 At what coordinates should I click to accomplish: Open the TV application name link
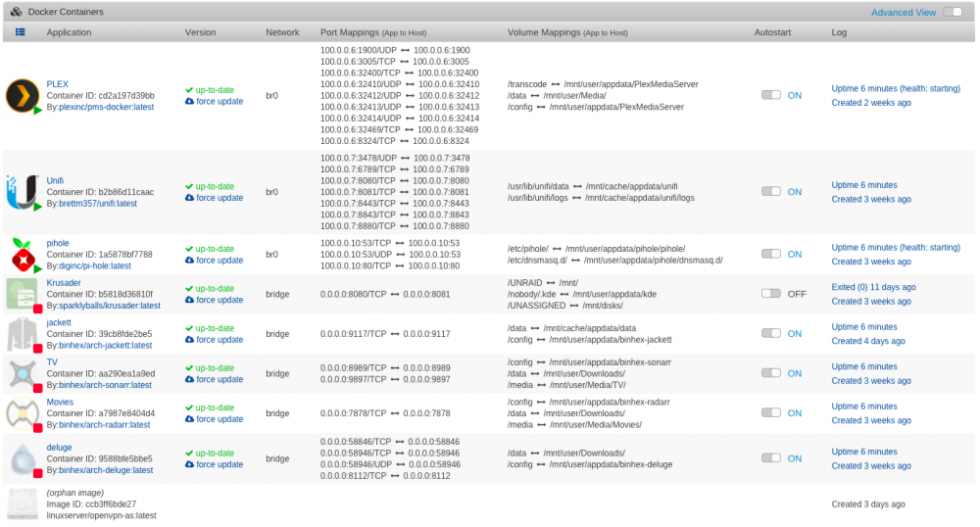pyautogui.click(x=52, y=362)
